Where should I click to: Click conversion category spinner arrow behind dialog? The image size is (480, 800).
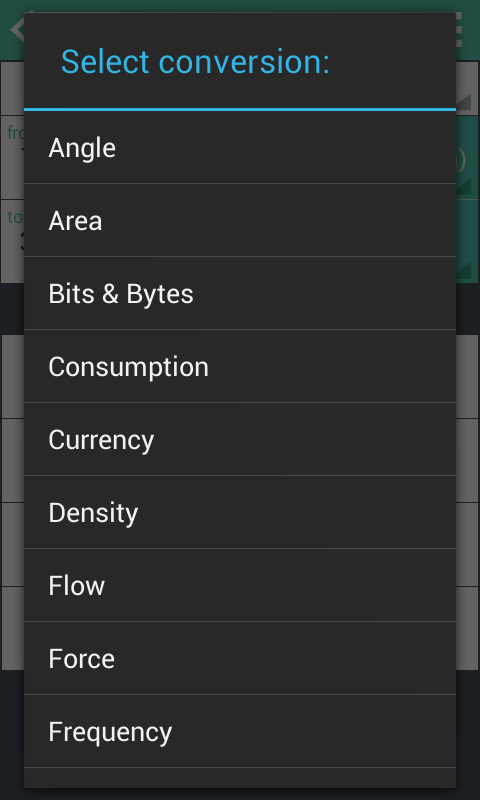[464, 102]
